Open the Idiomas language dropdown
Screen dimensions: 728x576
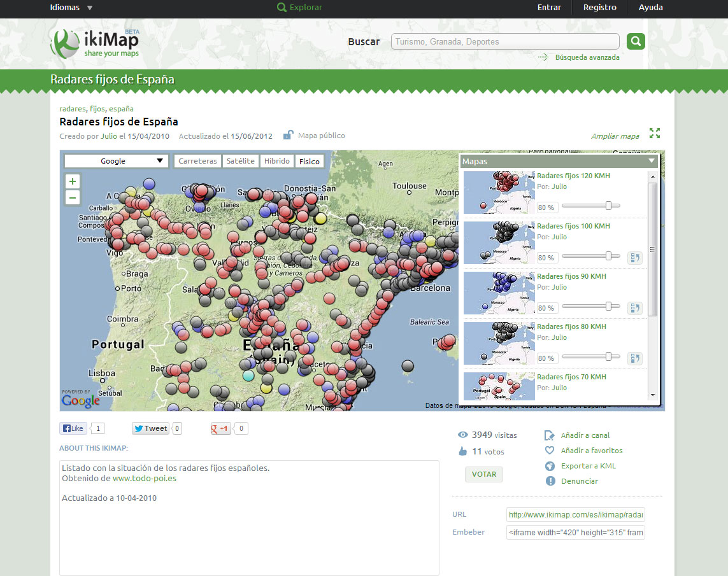[x=71, y=8]
